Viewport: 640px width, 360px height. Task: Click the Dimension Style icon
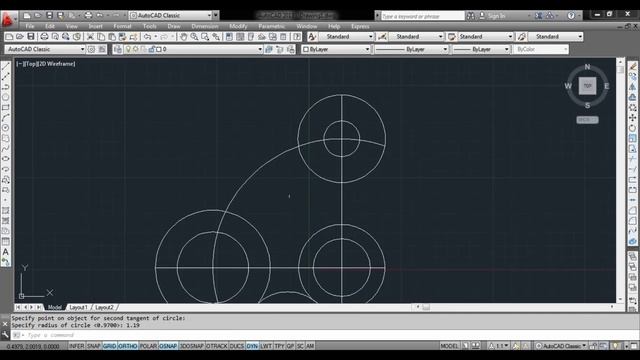coord(382,37)
